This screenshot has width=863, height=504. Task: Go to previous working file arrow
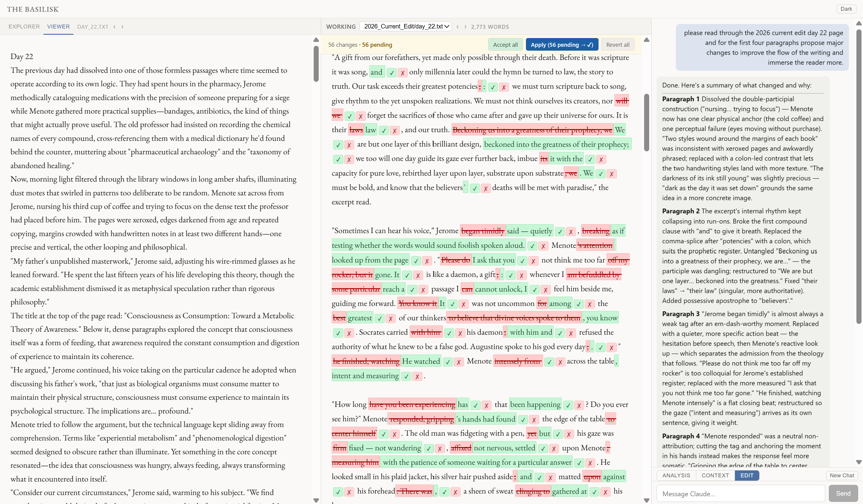(458, 26)
